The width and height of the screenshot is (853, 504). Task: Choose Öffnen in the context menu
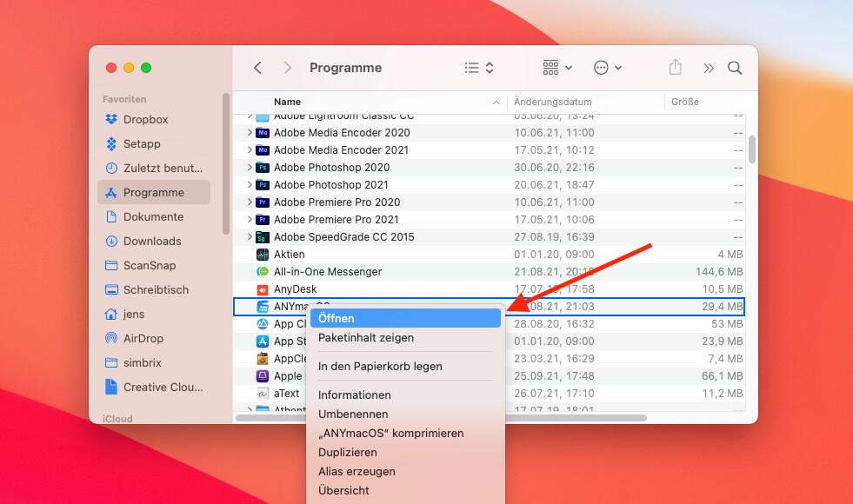pos(405,319)
